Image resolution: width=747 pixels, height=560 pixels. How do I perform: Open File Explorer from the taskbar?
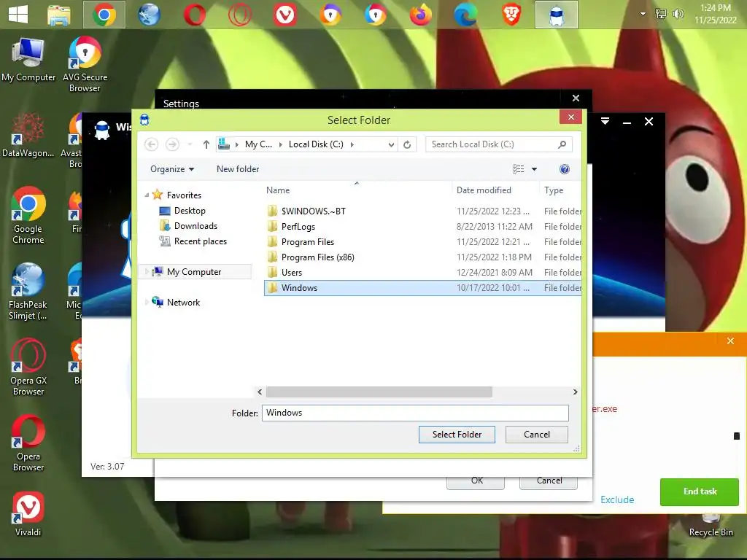pyautogui.click(x=59, y=15)
